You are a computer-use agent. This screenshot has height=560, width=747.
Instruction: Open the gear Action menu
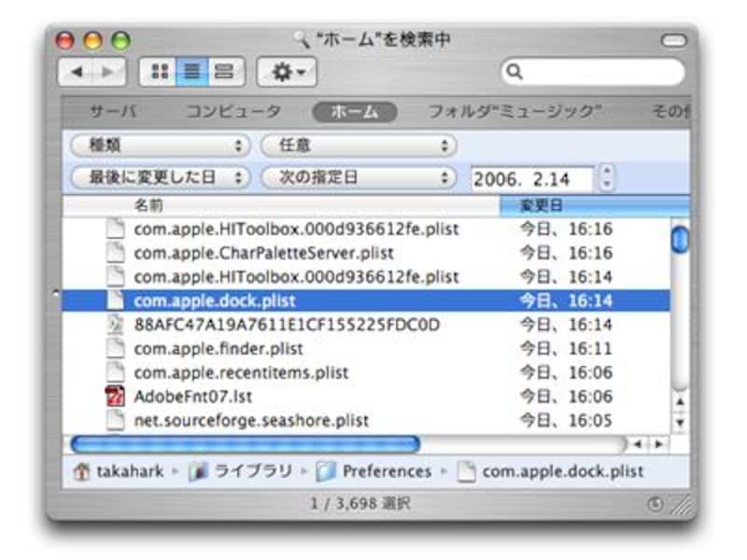[x=286, y=72]
